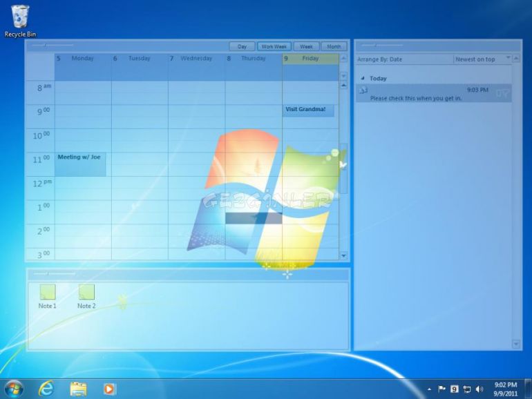This screenshot has width=532, height=399.
Task: Open the network tray icon
Action: [x=467, y=389]
